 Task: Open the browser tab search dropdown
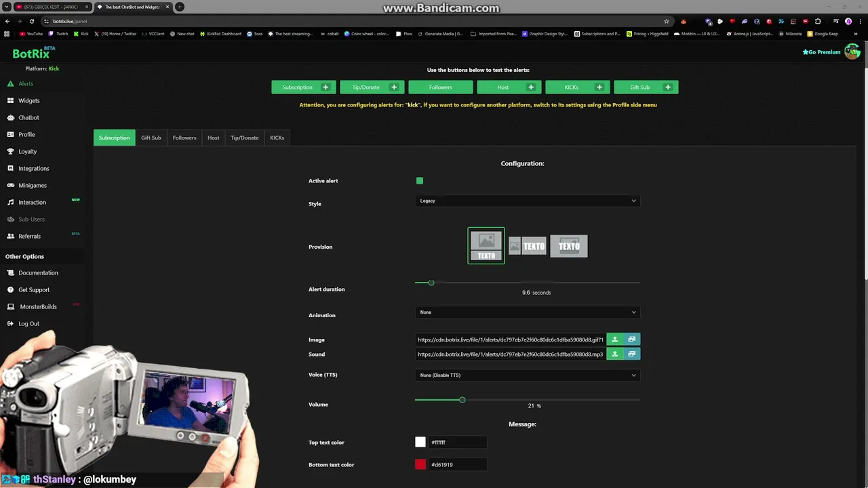point(7,7)
